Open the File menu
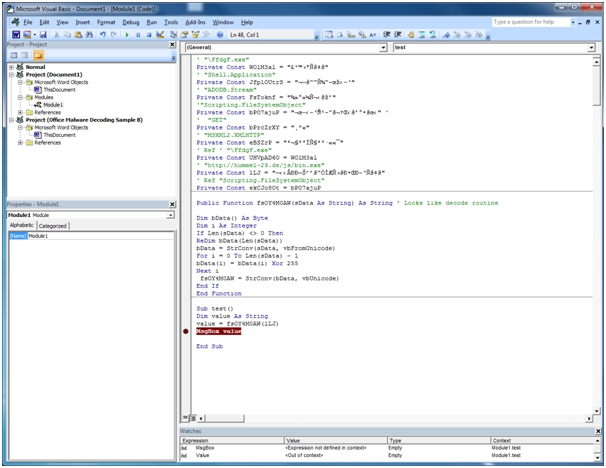Viewport: 606px width, 468px height. [27, 22]
